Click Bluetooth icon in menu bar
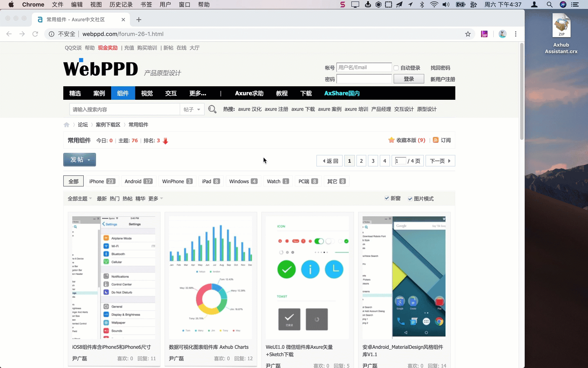588x368 pixels. (422, 4)
